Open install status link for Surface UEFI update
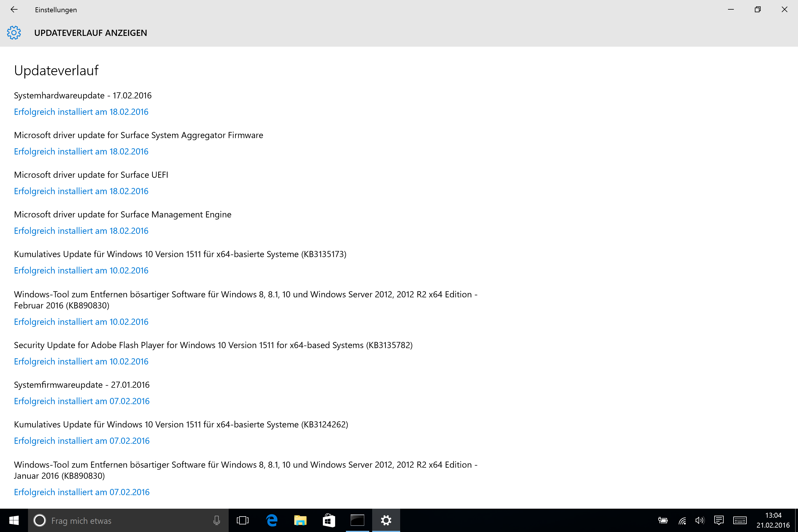The width and height of the screenshot is (798, 532). 81,191
